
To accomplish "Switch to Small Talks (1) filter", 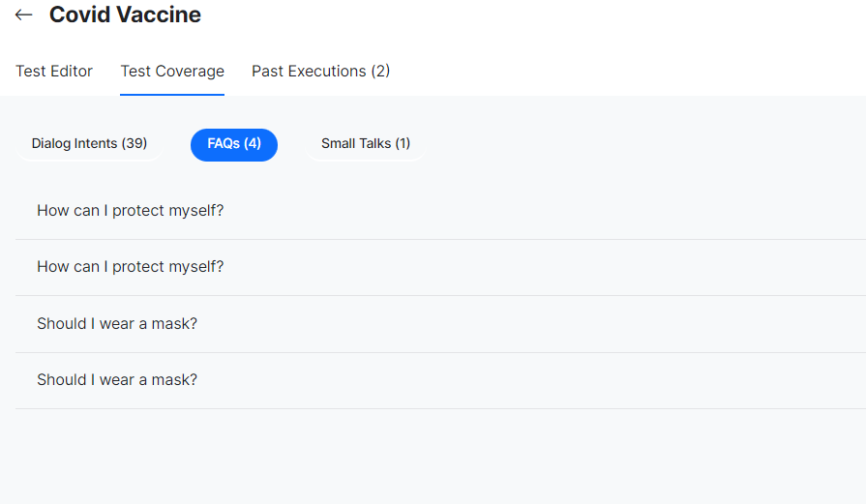I will (366, 144).
